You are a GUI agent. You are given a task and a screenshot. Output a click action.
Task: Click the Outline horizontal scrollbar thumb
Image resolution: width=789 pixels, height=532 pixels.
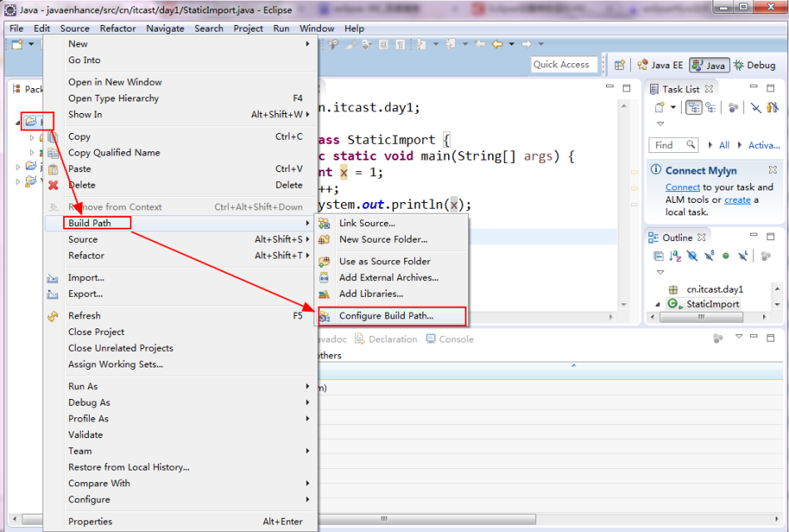click(x=701, y=317)
